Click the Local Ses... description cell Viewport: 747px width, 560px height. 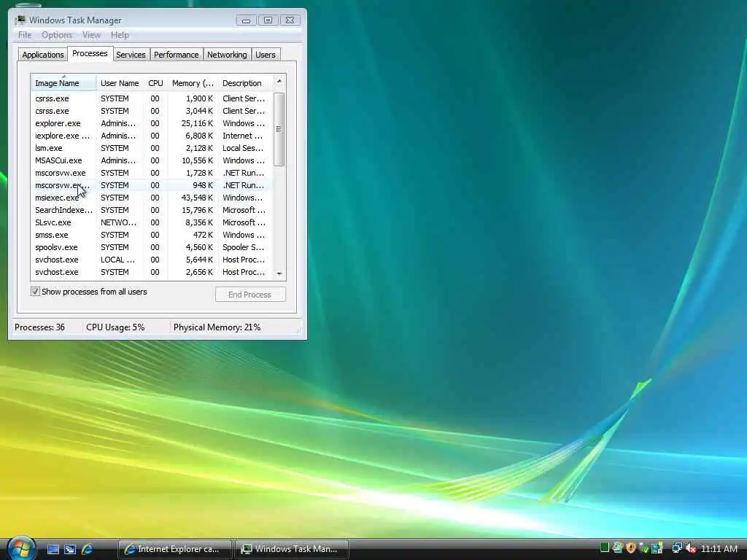tap(242, 148)
